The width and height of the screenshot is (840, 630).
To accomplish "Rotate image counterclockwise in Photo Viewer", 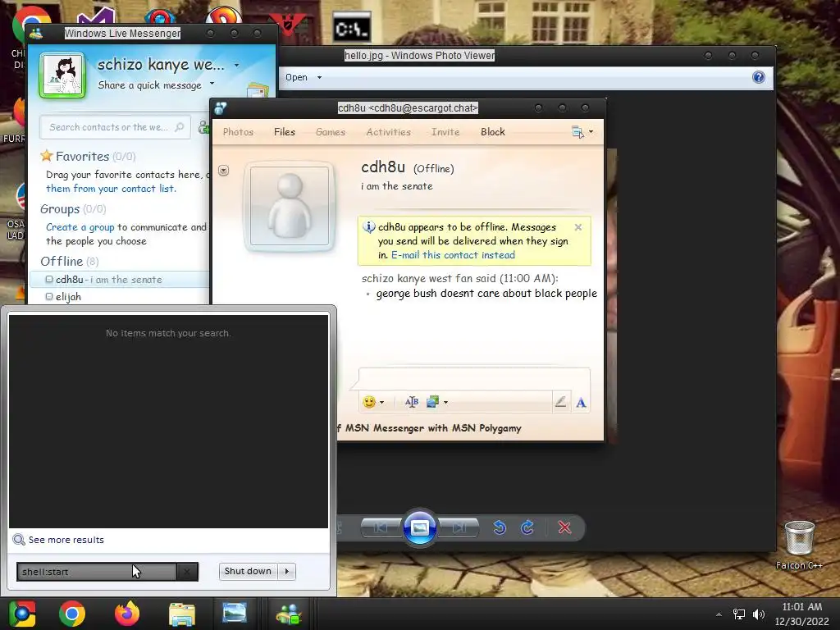I will [x=500, y=527].
